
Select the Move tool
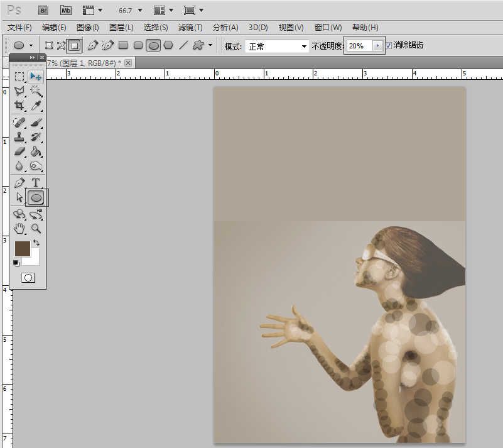36,77
